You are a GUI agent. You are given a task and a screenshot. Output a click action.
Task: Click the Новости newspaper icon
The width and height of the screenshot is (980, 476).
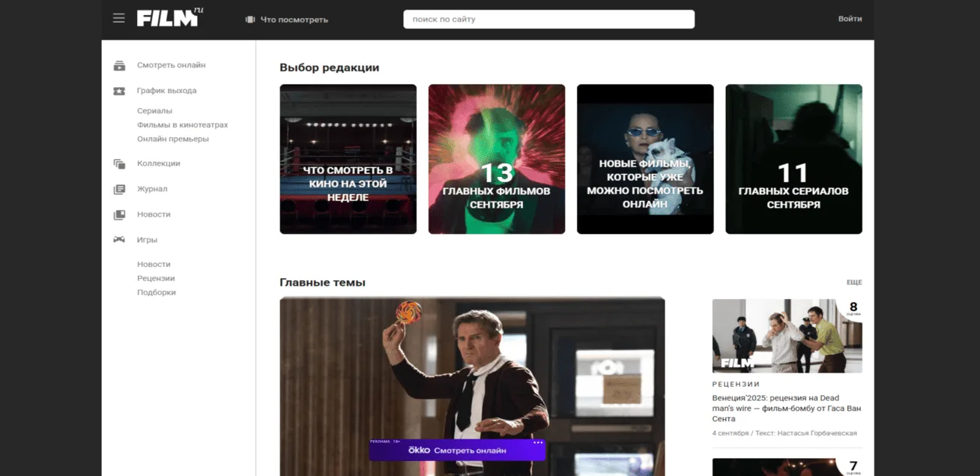click(x=119, y=215)
